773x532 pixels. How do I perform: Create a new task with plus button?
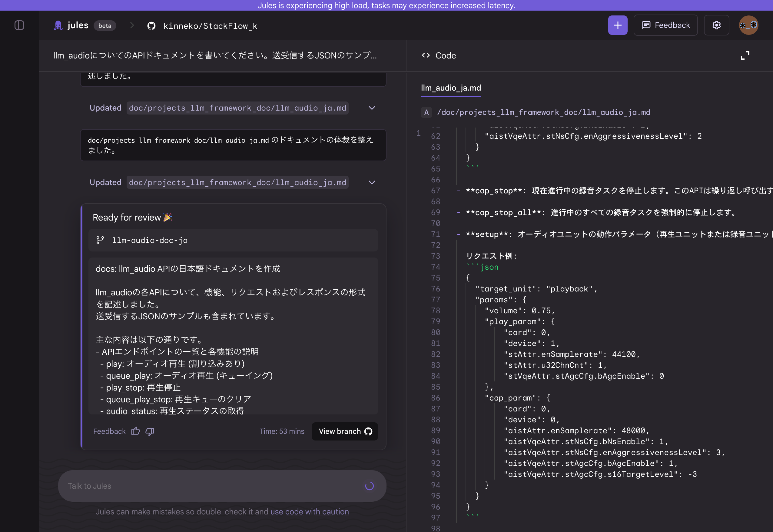click(618, 25)
